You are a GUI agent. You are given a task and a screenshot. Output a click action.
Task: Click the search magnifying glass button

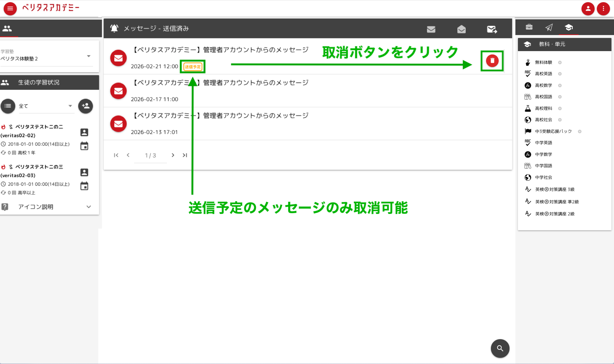(x=500, y=348)
